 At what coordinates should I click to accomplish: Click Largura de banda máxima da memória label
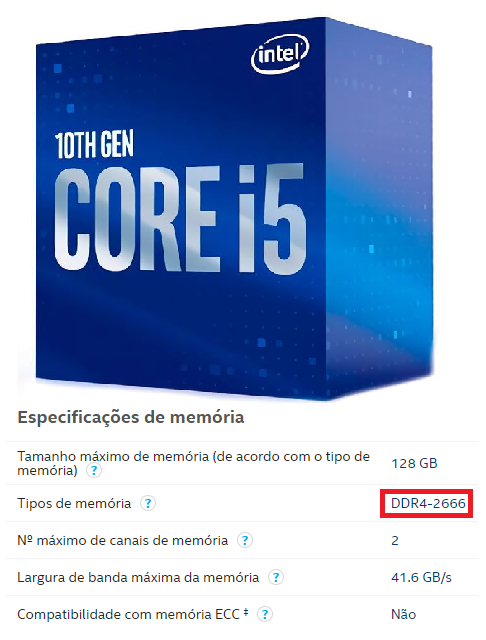pyautogui.click(x=138, y=578)
